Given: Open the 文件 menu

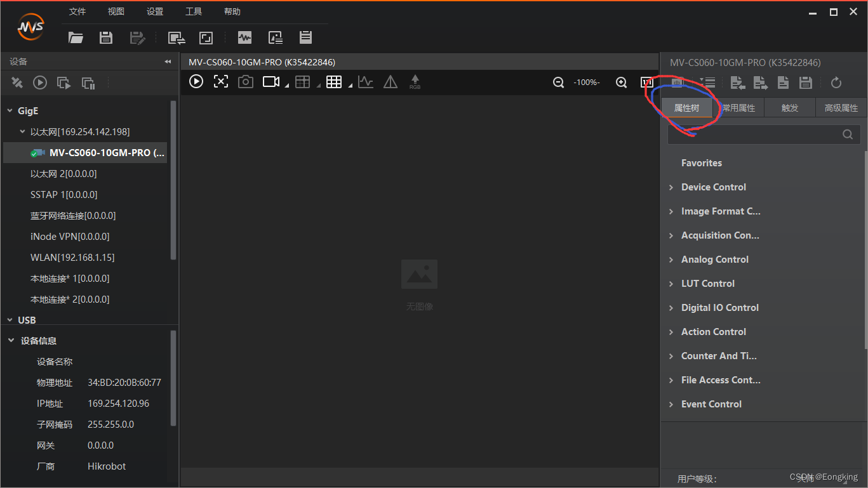Looking at the screenshot, I should [x=77, y=11].
